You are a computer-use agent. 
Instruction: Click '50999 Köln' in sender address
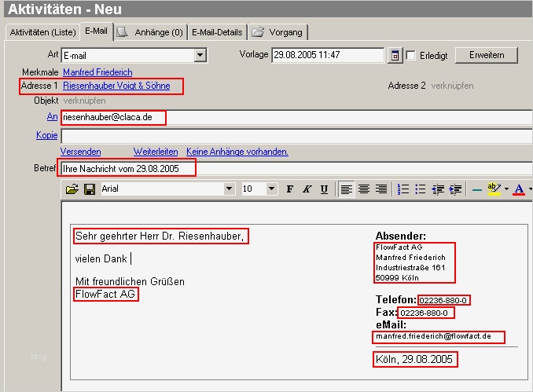pos(397,278)
